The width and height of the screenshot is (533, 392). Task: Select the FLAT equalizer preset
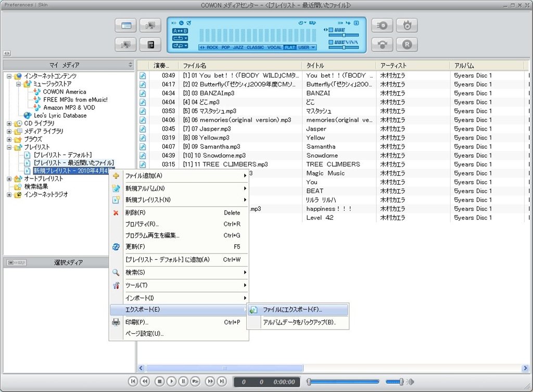(289, 47)
